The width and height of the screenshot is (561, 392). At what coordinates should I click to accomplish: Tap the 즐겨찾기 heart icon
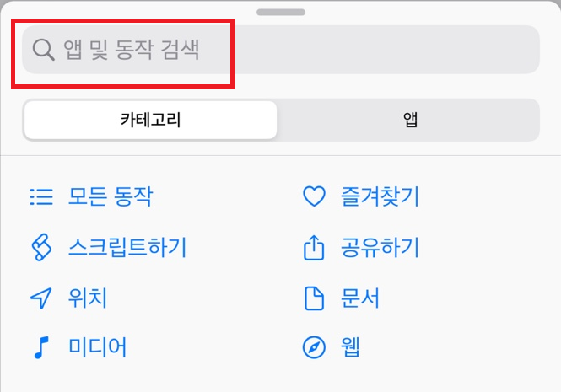pyautogui.click(x=314, y=196)
